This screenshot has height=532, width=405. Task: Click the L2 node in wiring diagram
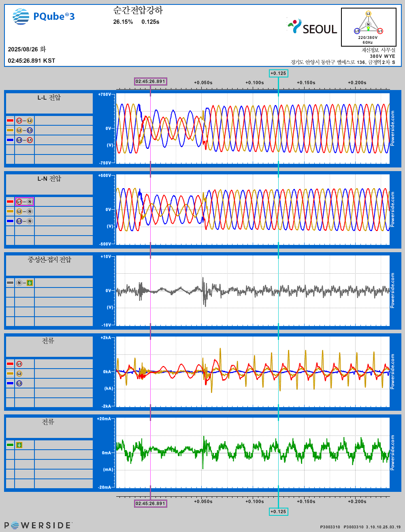click(x=368, y=14)
